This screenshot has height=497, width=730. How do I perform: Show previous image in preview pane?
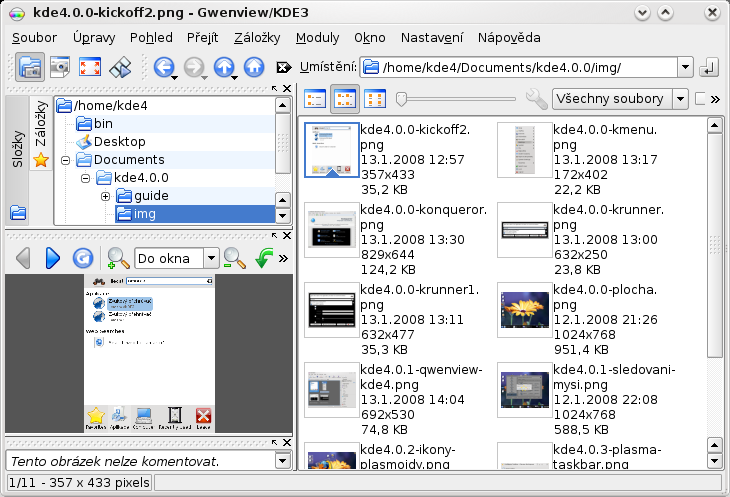pos(23,258)
